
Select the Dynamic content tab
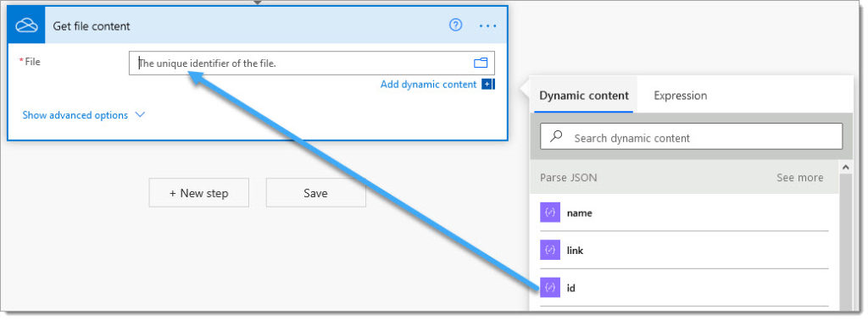pos(584,96)
